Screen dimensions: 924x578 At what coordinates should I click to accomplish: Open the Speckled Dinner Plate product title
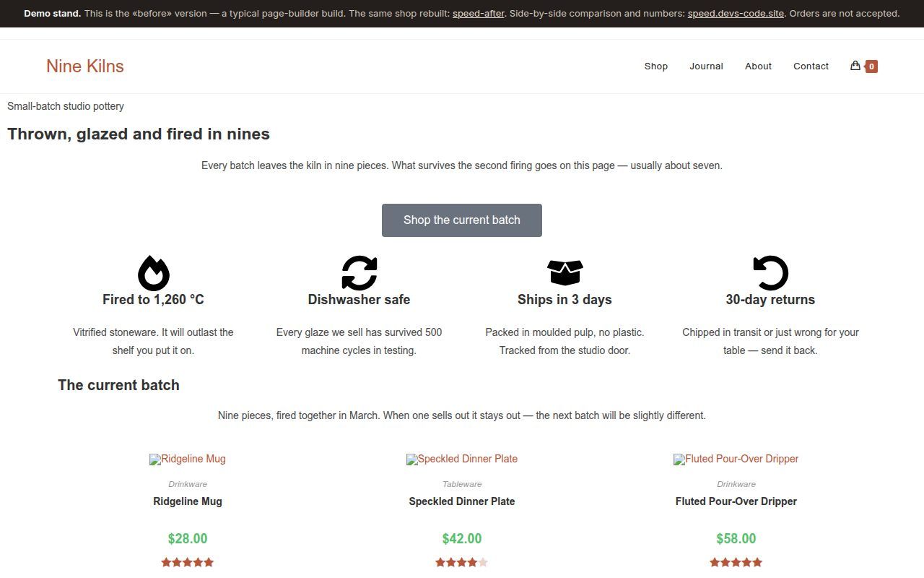(x=462, y=501)
